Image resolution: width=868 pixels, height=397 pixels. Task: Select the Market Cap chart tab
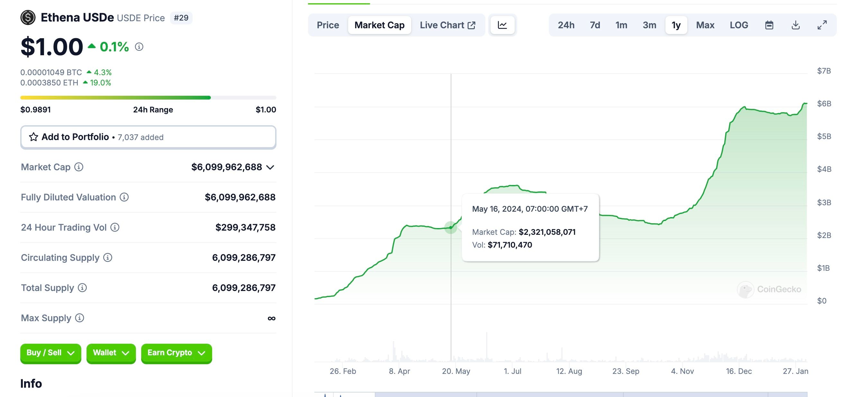tap(379, 25)
